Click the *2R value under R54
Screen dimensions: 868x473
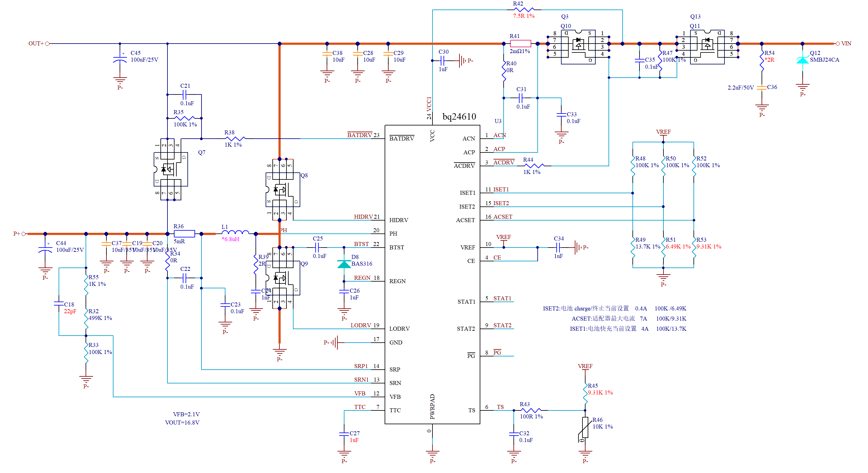point(769,60)
